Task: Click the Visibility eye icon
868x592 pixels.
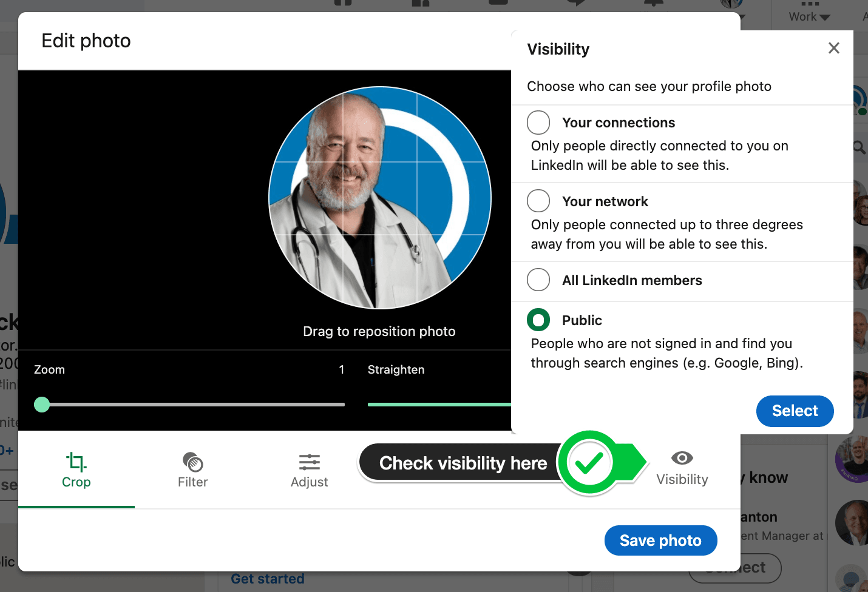Action: [682, 458]
